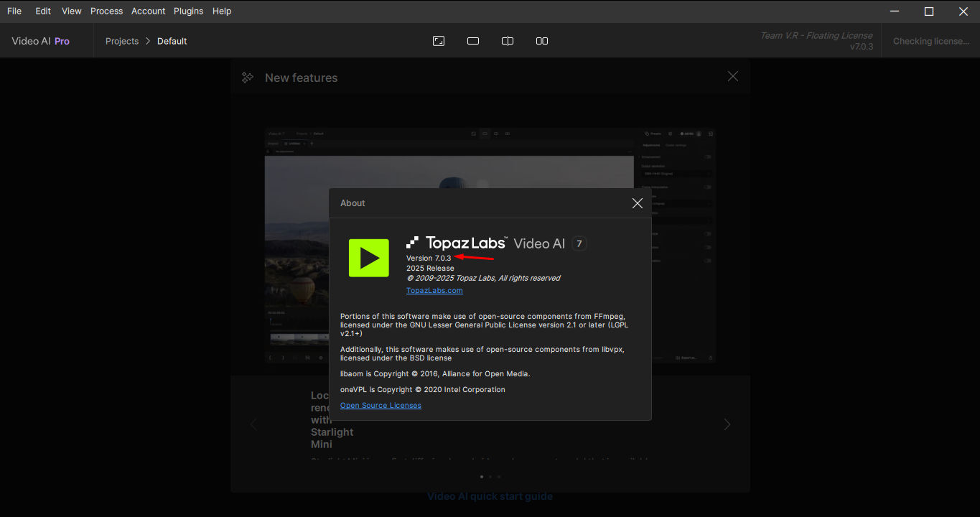980x517 pixels.
Task: Open the Process menu
Action: point(107,11)
